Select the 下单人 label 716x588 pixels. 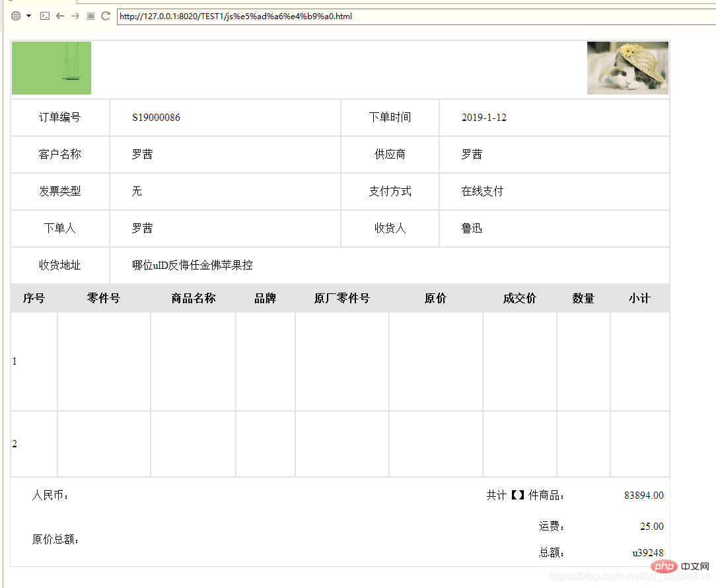[x=60, y=228]
